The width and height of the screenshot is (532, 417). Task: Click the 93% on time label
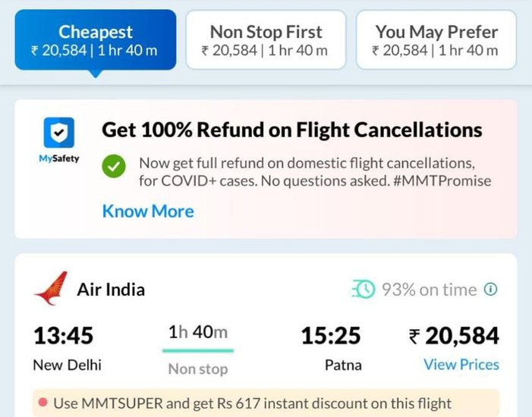(x=429, y=290)
